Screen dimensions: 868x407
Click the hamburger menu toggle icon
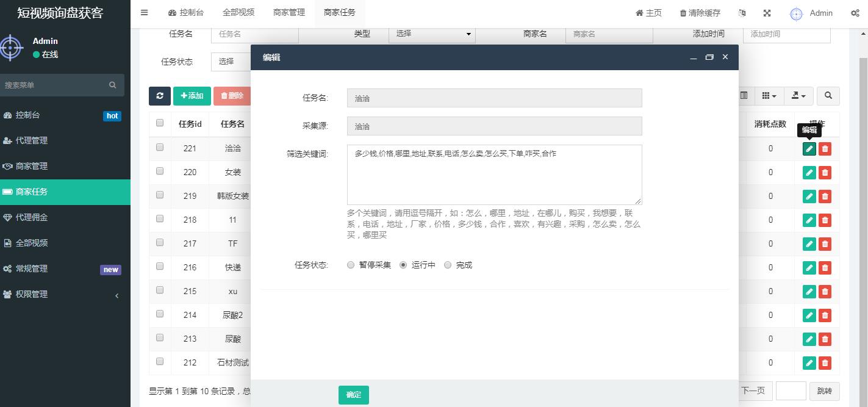click(x=144, y=12)
